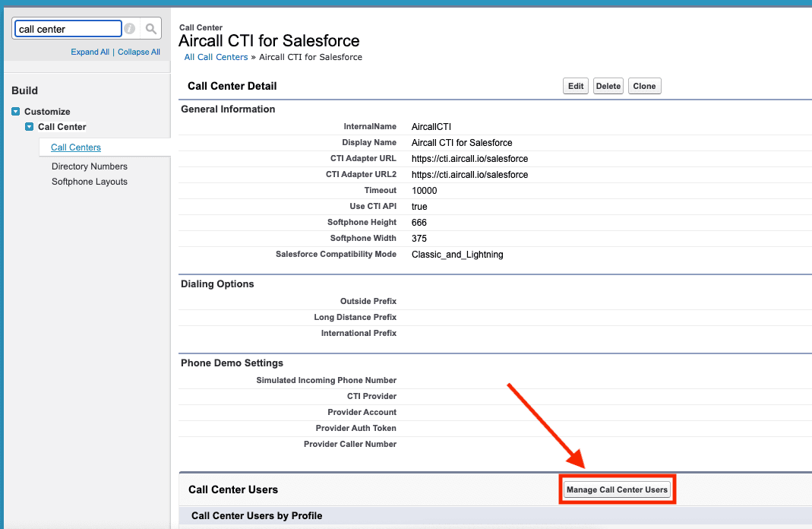812x529 pixels.
Task: Collapse the Call Center tree arrow
Action: pos(30,127)
